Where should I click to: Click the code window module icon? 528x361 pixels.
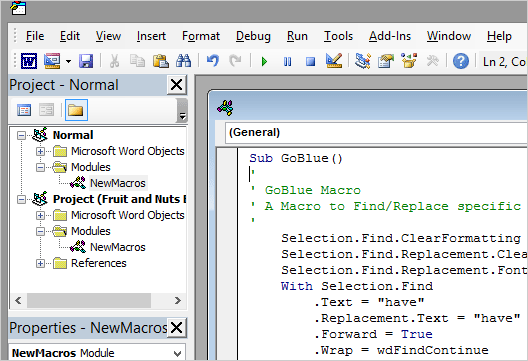(226, 108)
